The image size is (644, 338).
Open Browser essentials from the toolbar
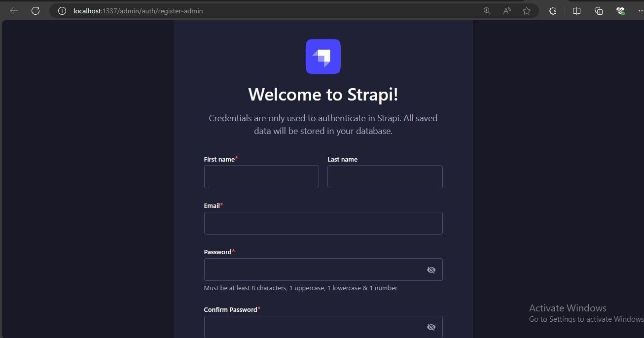[620, 10]
